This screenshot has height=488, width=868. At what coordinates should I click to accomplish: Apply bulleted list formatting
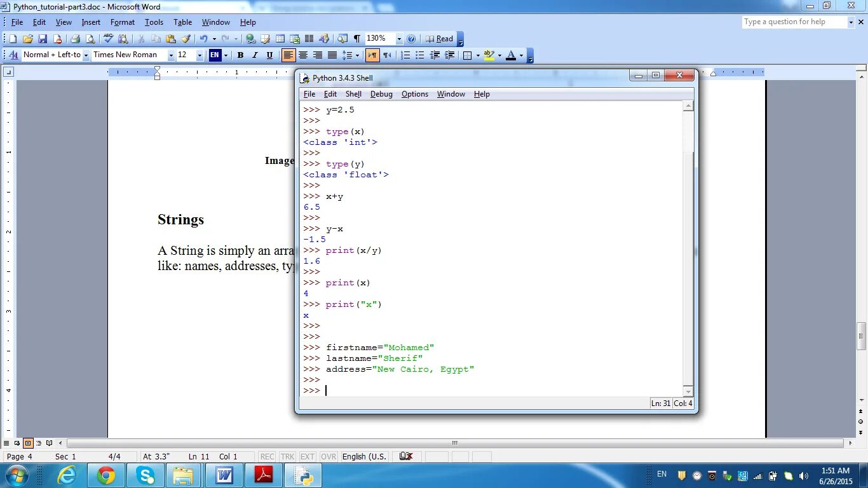(420, 55)
